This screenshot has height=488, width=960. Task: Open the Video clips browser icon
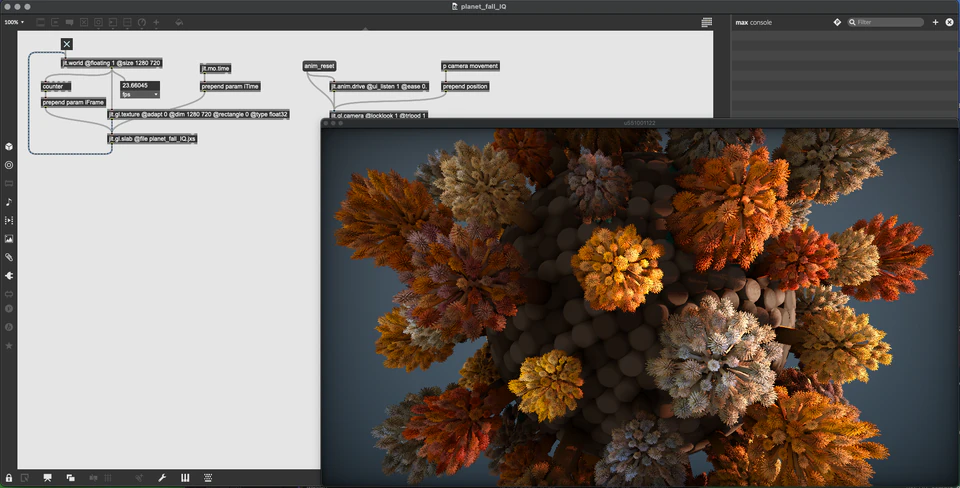[9, 220]
